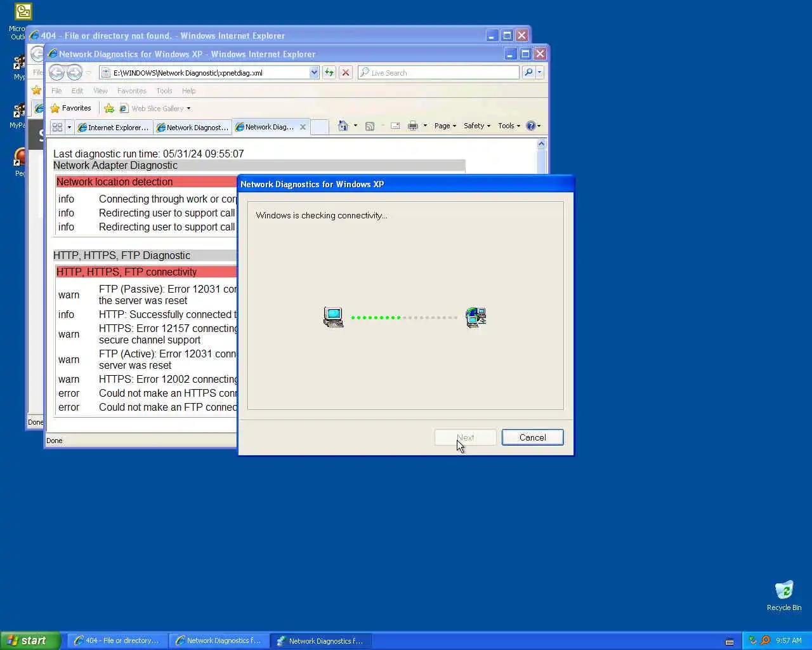Switch to Network Diagnostics IE taskbar item
812x650 pixels.
[x=218, y=640]
